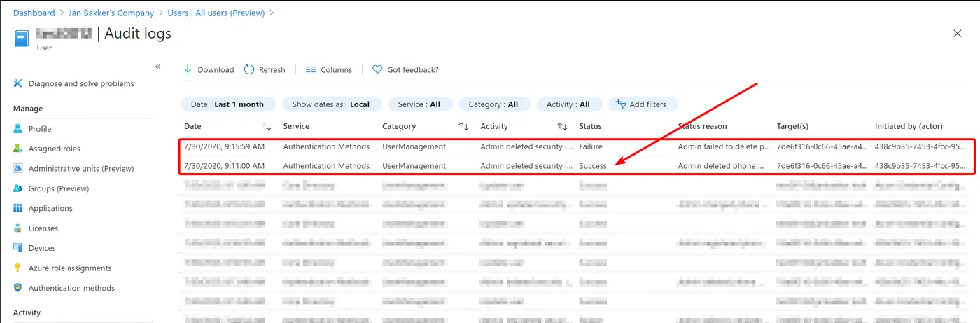This screenshot has height=323, width=980.
Task: Click the Applications grid icon
Action: (x=17, y=208)
